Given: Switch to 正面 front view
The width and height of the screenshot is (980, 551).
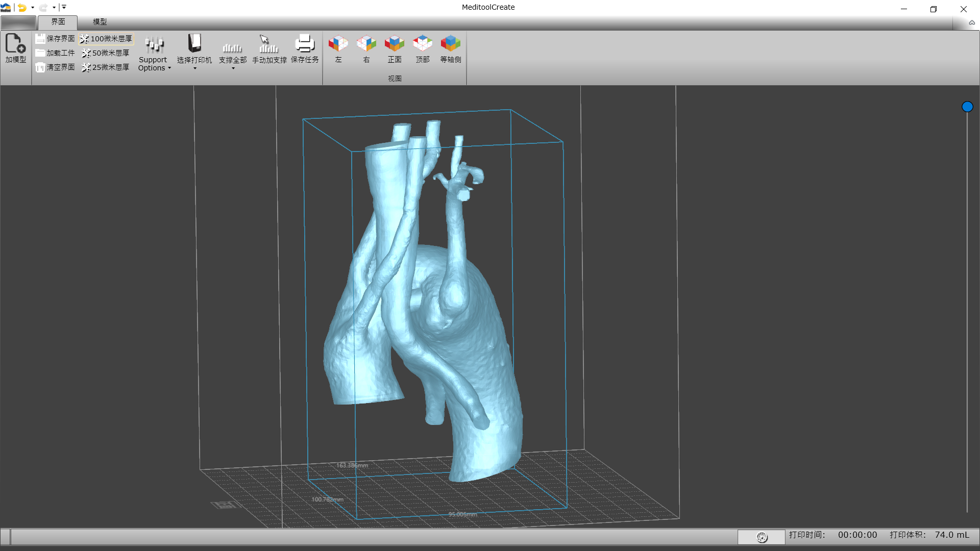Looking at the screenshot, I should tap(394, 44).
